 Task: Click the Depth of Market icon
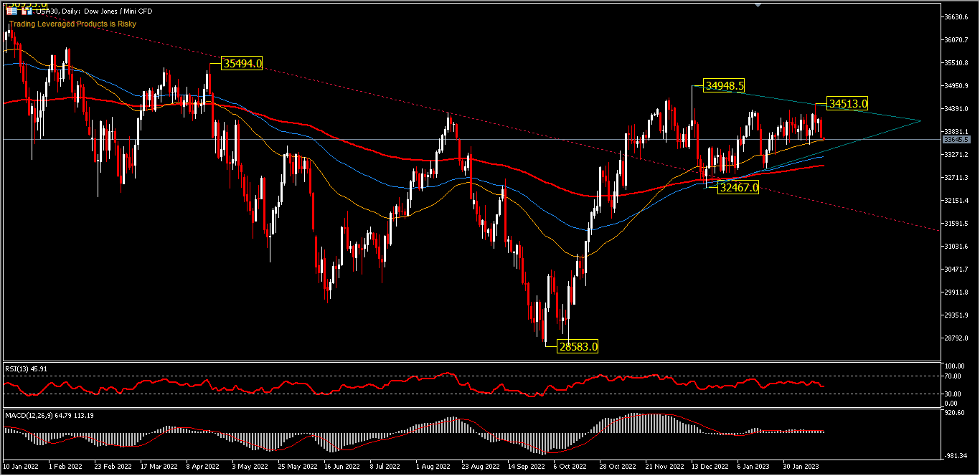click(10, 11)
